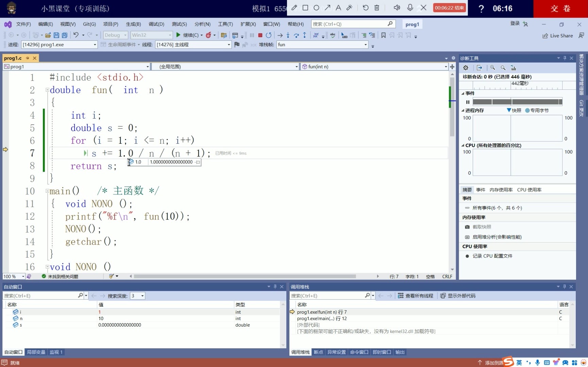Click the Live Share button
Screen dimensions: 588x367
point(557,36)
